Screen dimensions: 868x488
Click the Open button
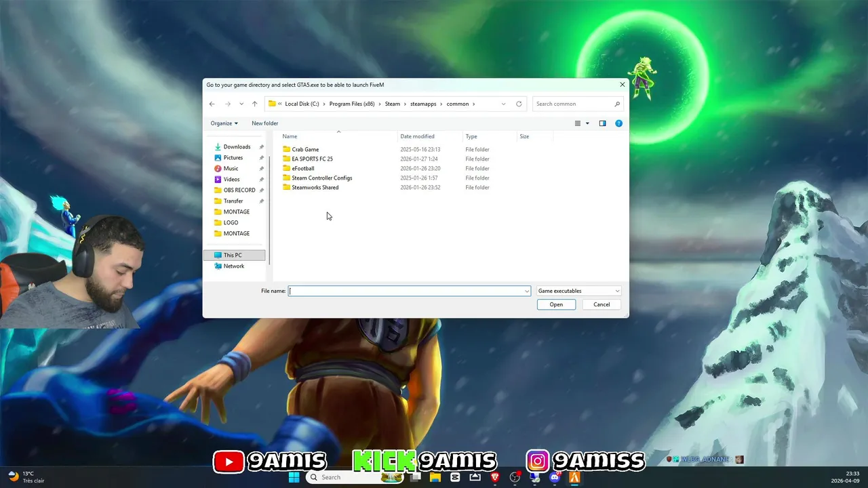click(556, 304)
